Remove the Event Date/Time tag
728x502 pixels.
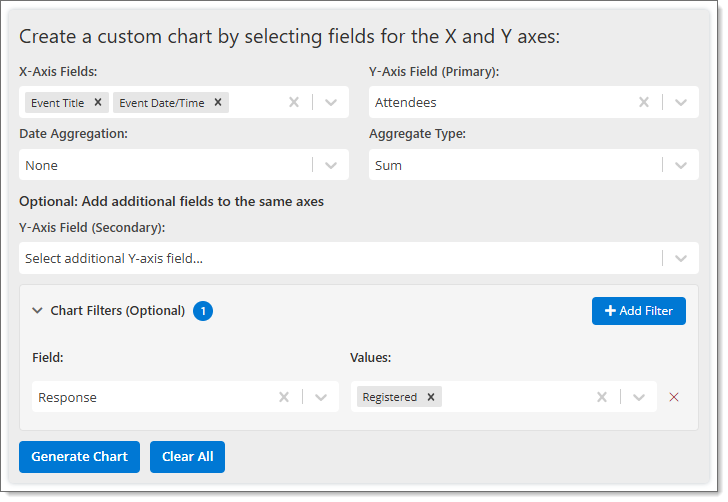pos(218,102)
